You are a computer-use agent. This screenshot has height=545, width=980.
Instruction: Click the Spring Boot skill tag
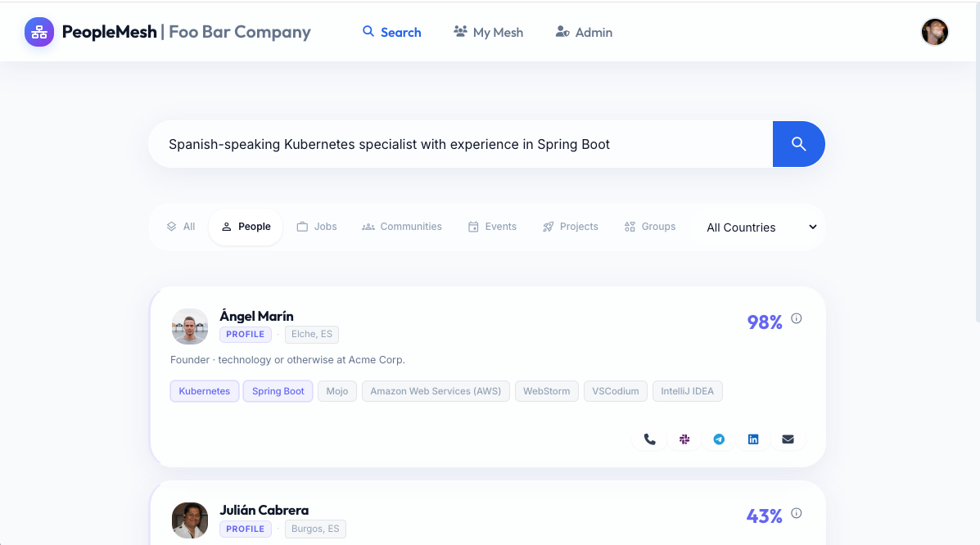point(278,391)
